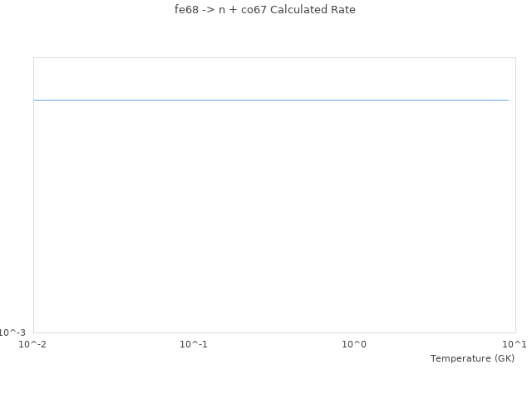Click 'co67' in the chart title
Screen dimensions: 532x399
coord(254,10)
